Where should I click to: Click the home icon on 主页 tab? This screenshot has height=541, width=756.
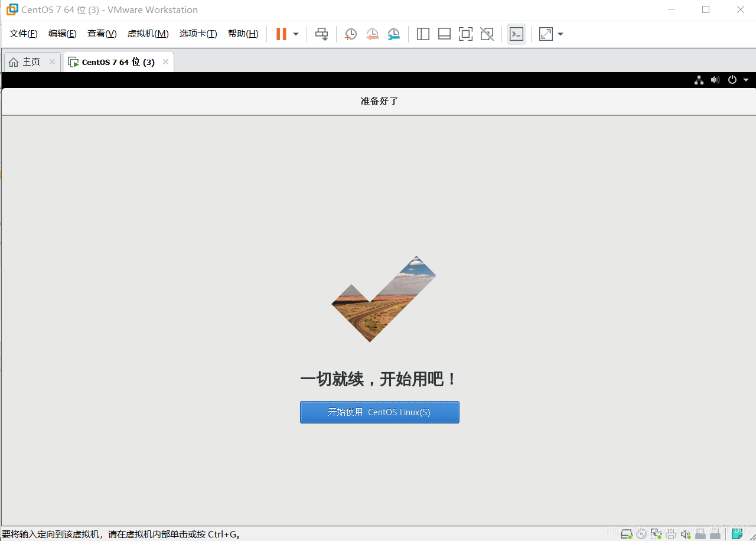(x=14, y=62)
